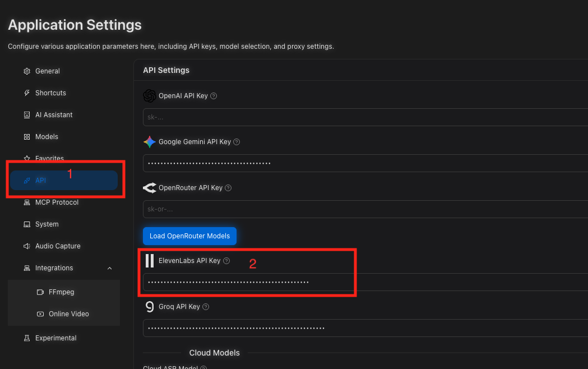588x369 pixels.
Task: Click the OpenRouter logo icon
Action: [x=150, y=188]
